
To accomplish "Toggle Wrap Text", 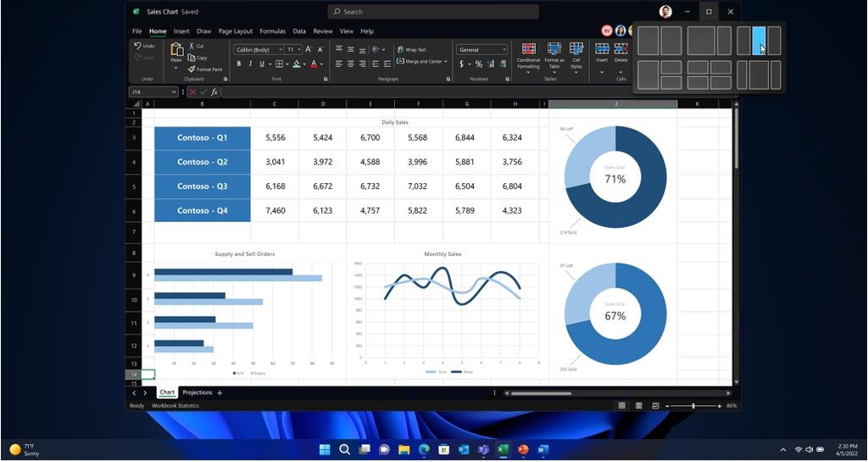I will (x=412, y=49).
